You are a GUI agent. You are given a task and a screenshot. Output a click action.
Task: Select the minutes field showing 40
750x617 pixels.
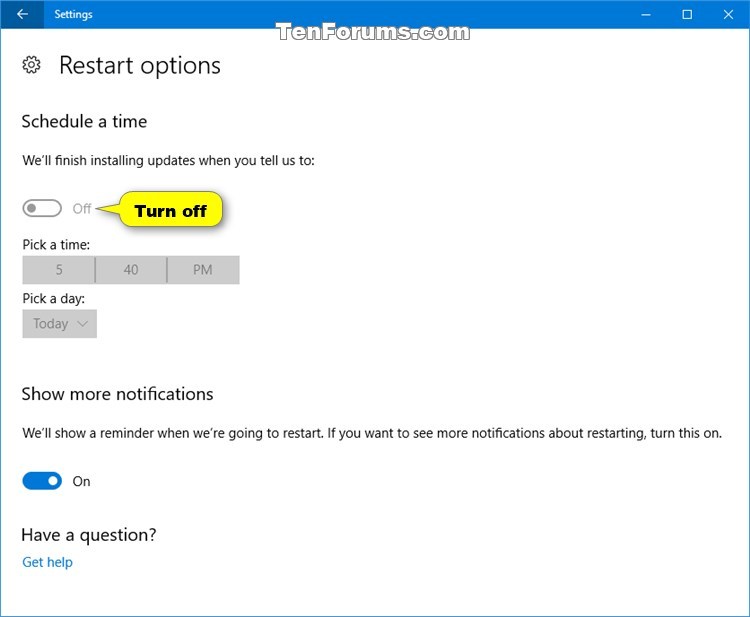pos(131,270)
